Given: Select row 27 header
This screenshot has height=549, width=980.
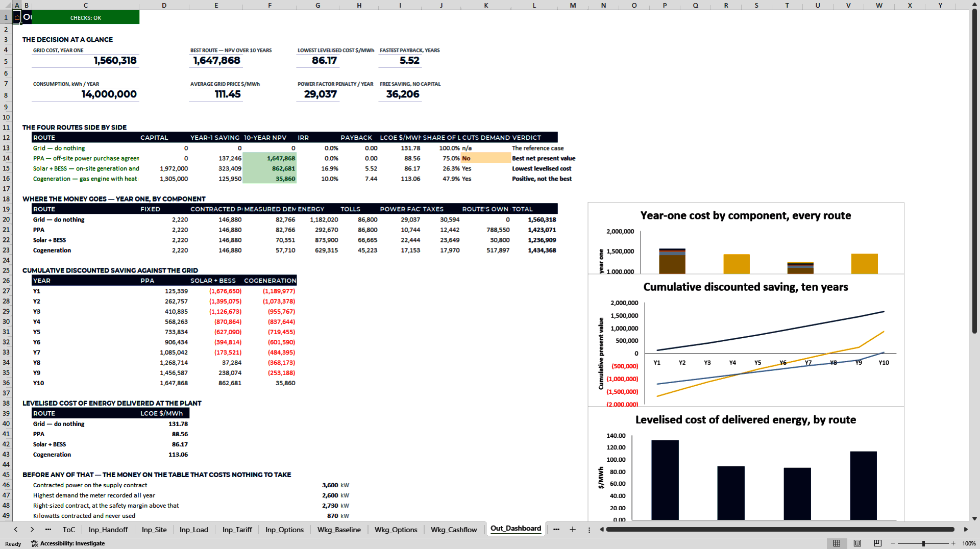Looking at the screenshot, I should pos(6,291).
